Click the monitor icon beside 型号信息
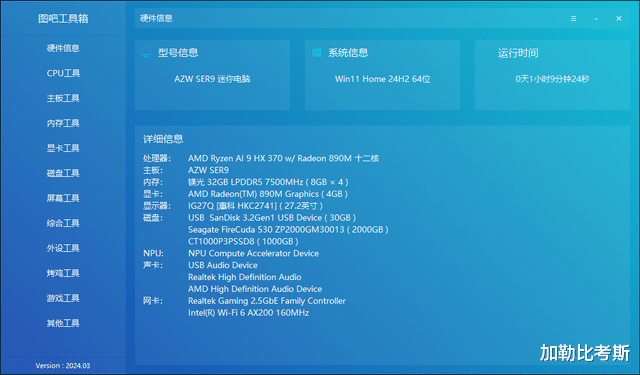The width and height of the screenshot is (640, 375). (147, 53)
